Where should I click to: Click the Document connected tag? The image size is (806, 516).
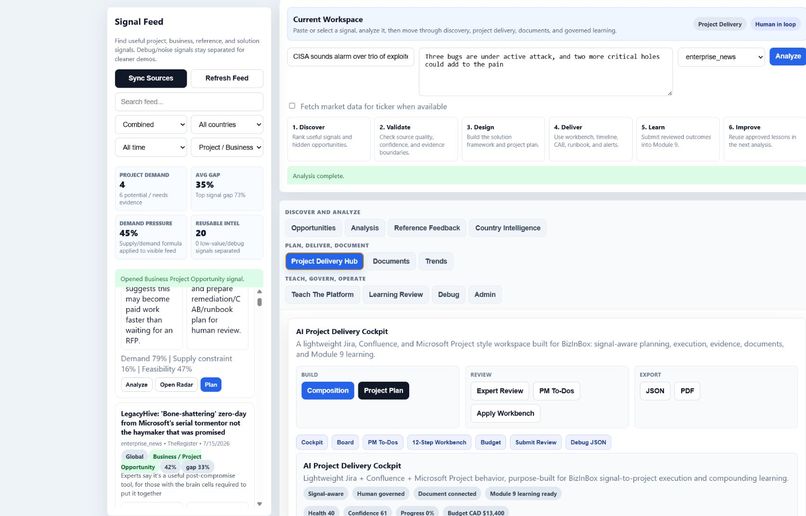click(447, 494)
